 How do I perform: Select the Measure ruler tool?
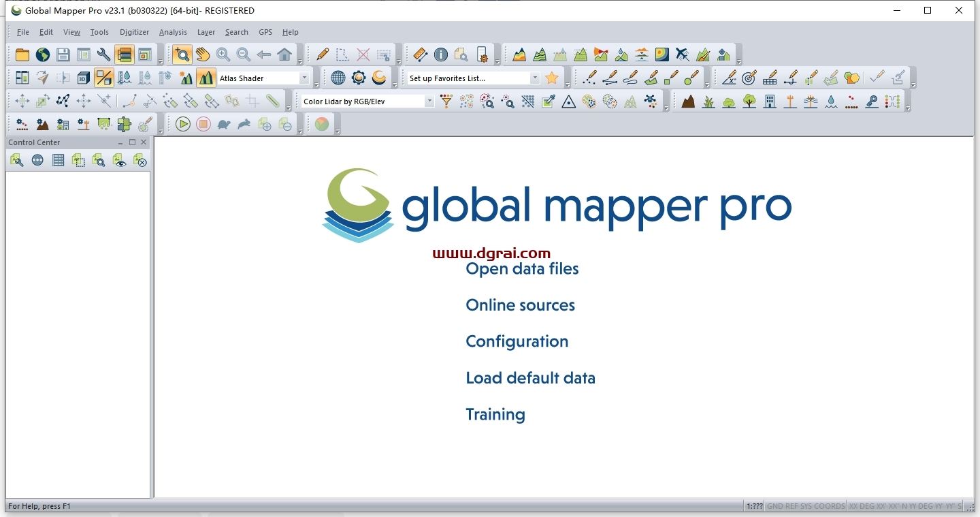(x=421, y=55)
